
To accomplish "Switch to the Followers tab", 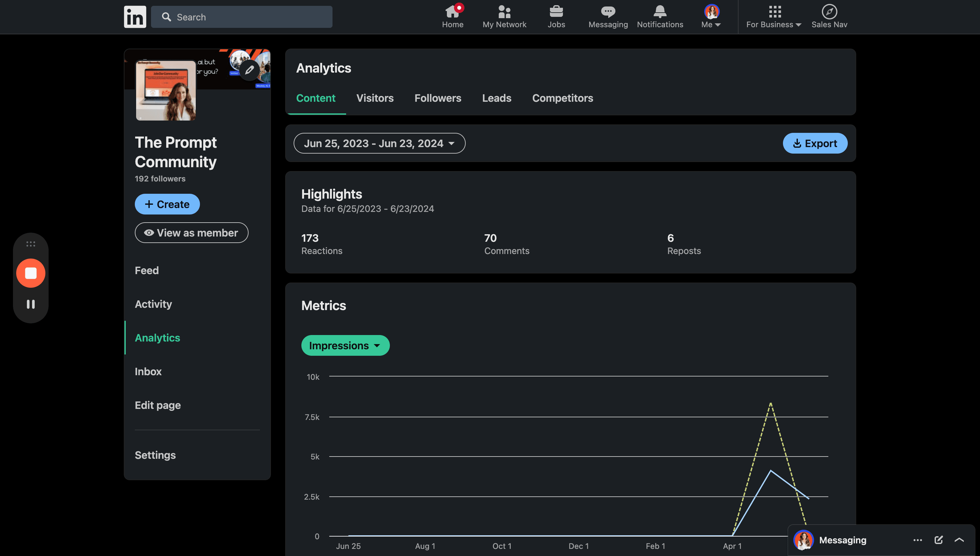I will coord(438,98).
